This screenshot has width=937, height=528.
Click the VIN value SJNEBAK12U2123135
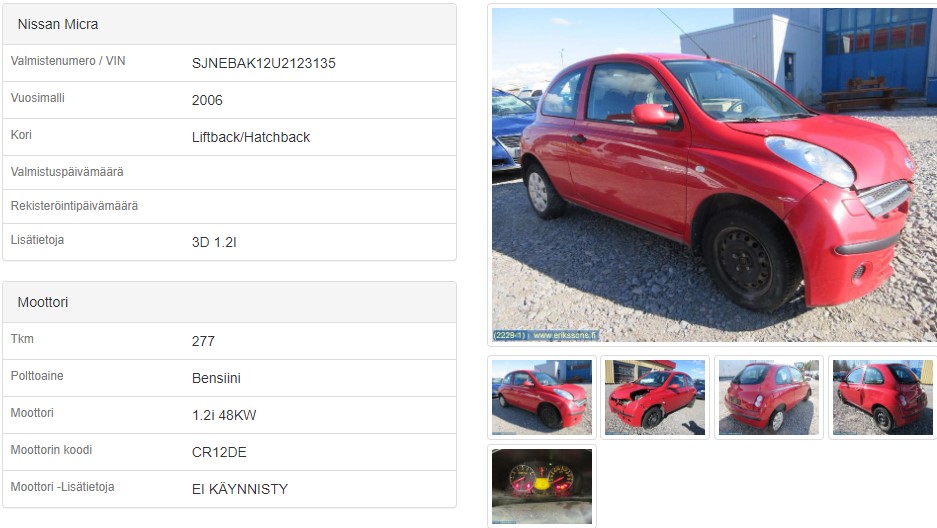(x=264, y=63)
